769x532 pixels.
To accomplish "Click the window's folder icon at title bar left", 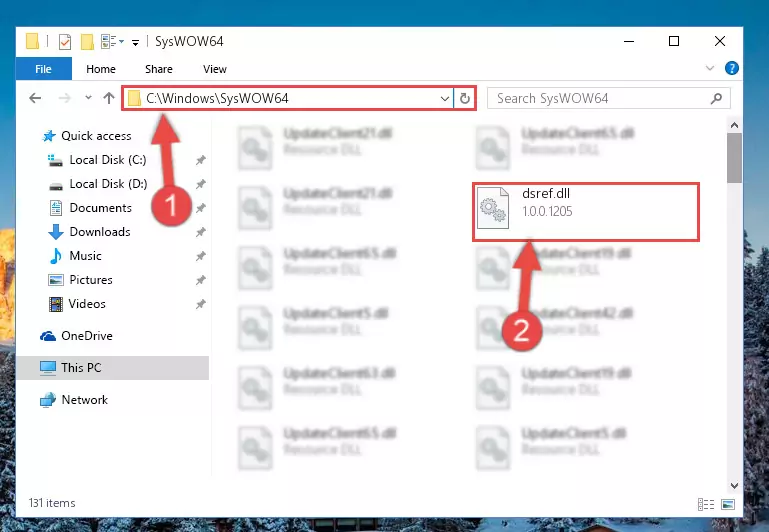I will [x=32, y=42].
